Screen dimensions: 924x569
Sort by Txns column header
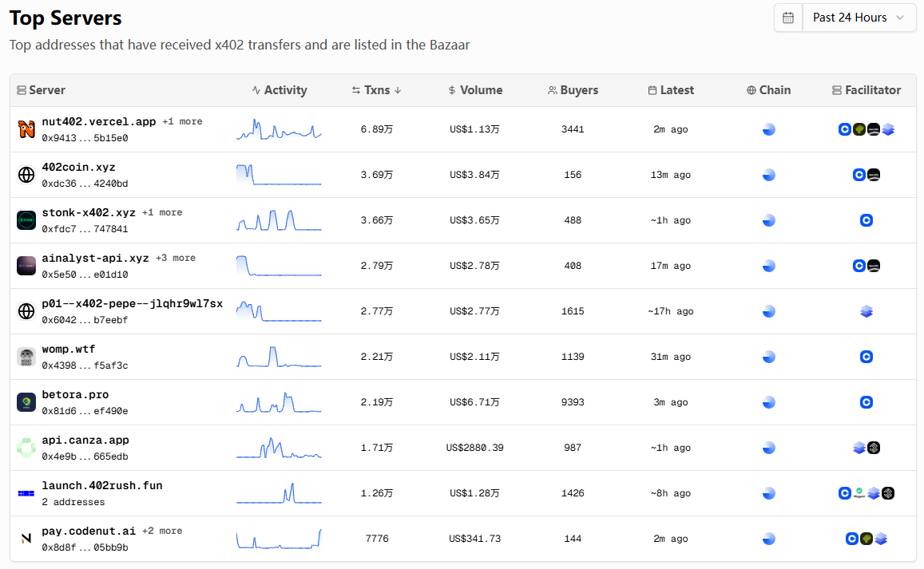pos(376,90)
